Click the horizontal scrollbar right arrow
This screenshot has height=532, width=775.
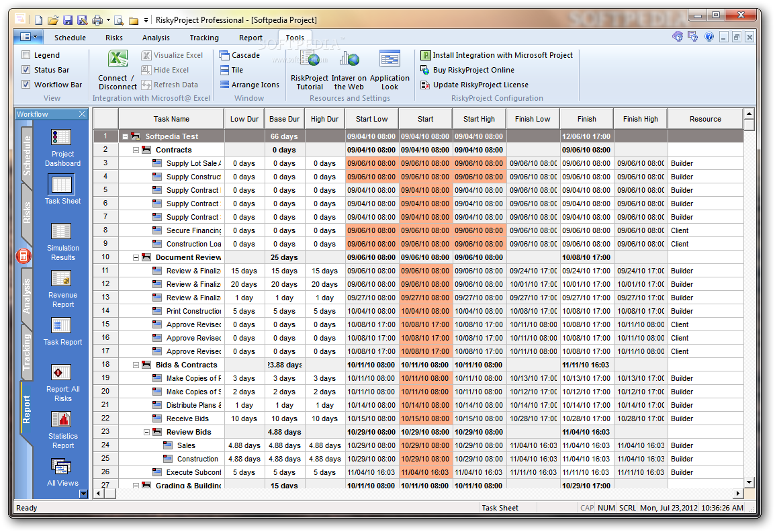click(738, 494)
